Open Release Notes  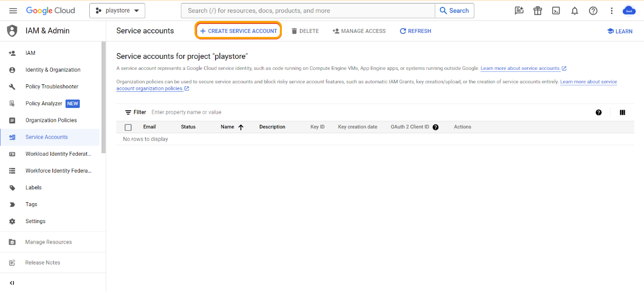click(53, 263)
